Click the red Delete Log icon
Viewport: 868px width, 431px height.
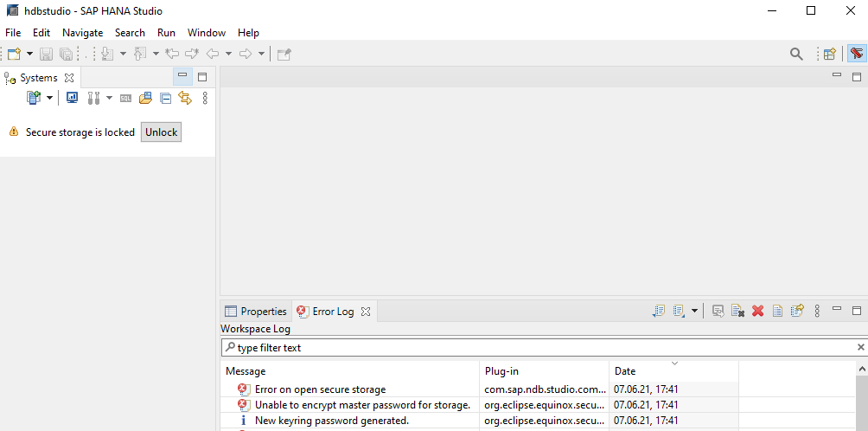[758, 311]
